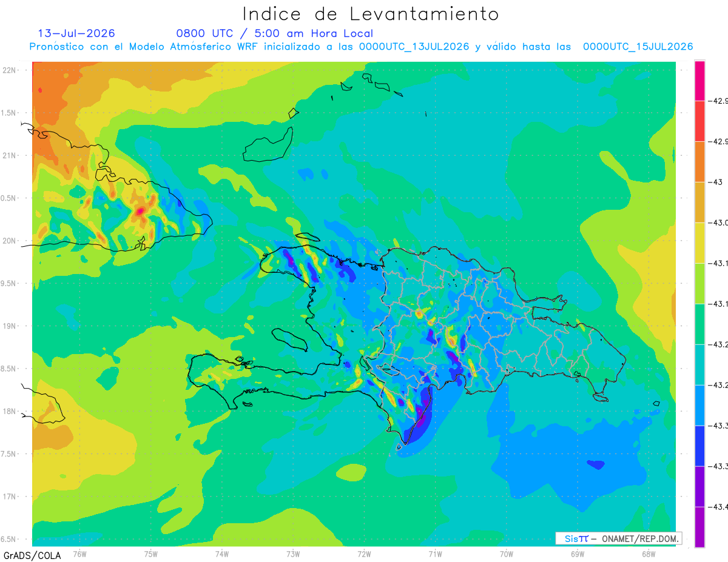Select the "74W" longitude label
The width and height of the screenshot is (728, 562).
(x=222, y=554)
